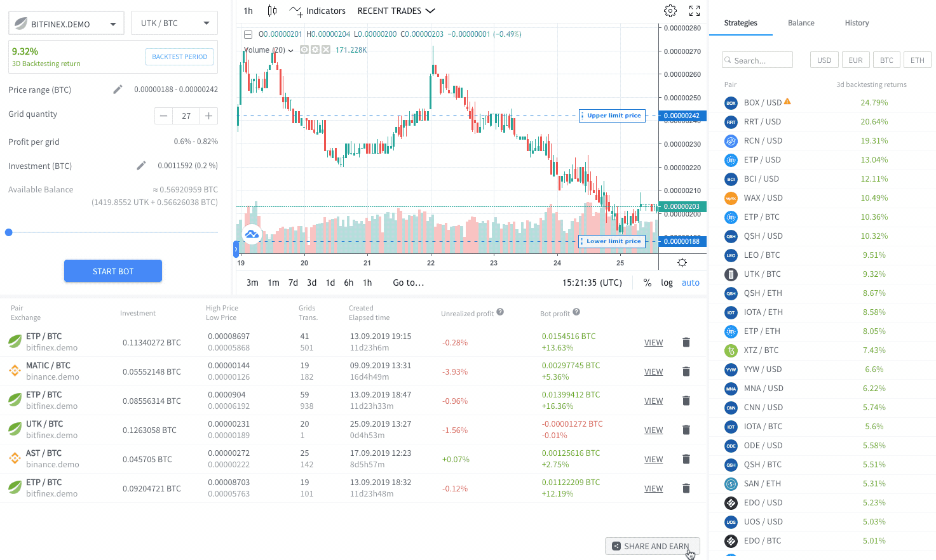936x560 pixels.
Task: Select the RRT / USD strategy row
Action: 822,122
